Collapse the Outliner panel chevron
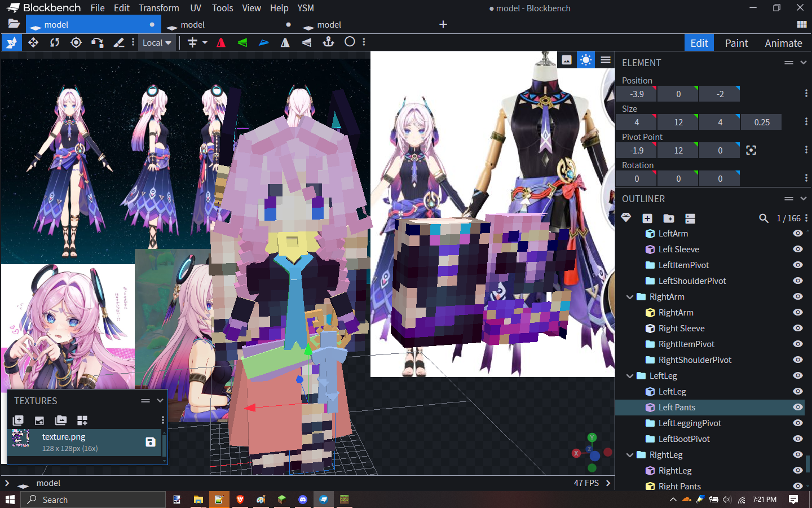The width and height of the screenshot is (812, 508). click(x=804, y=199)
